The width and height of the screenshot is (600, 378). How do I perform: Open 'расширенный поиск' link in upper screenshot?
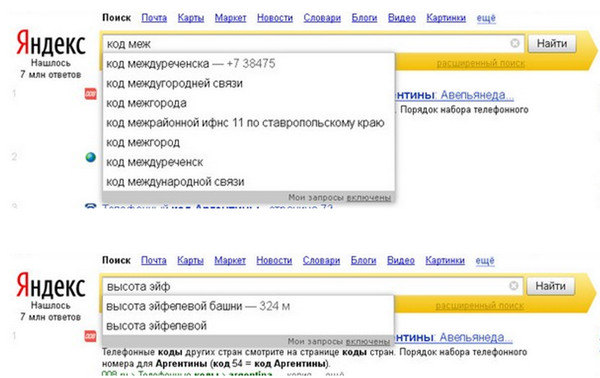[x=481, y=63]
